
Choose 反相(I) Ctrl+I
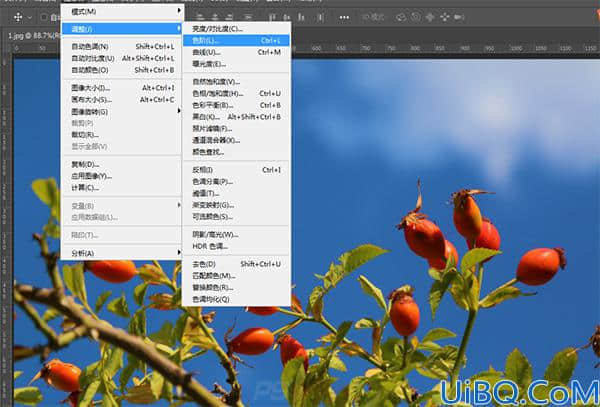point(236,169)
